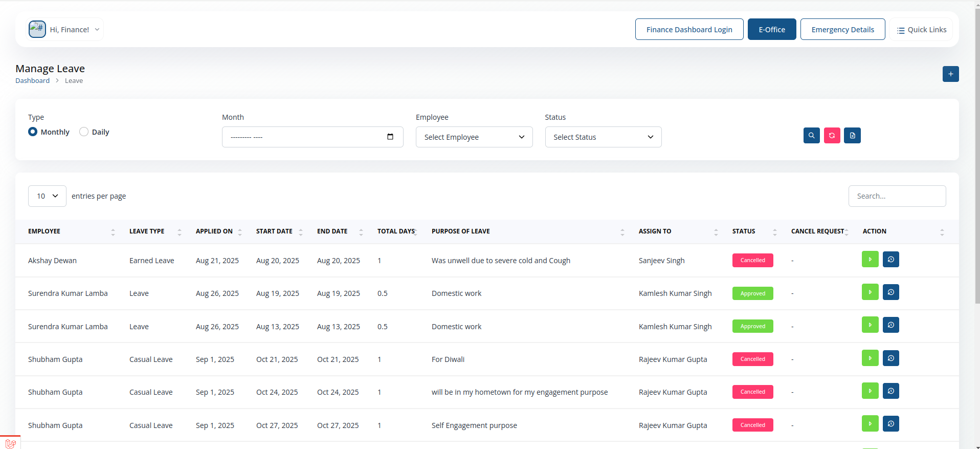
Task: Sort by Employee column arrows
Action: 113,232
